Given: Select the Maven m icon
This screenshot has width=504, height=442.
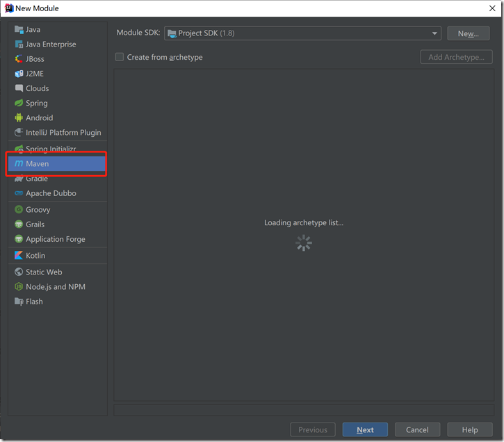Looking at the screenshot, I should tap(19, 163).
